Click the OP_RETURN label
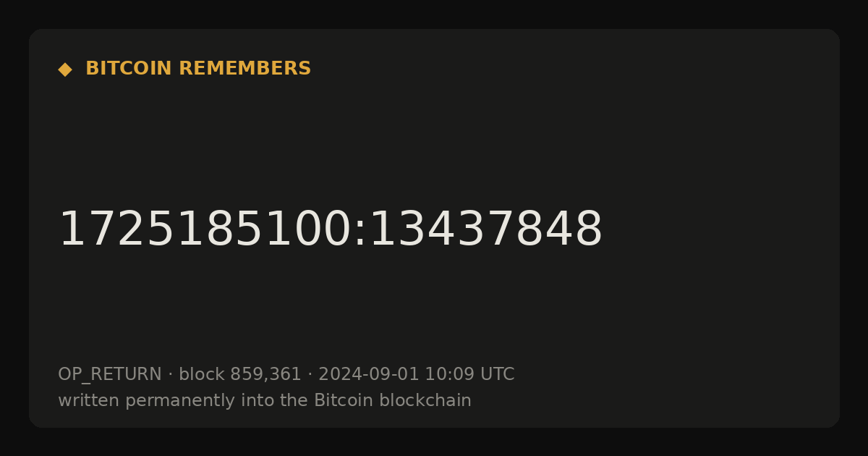Image resolution: width=868 pixels, height=456 pixels. pyautogui.click(x=110, y=375)
